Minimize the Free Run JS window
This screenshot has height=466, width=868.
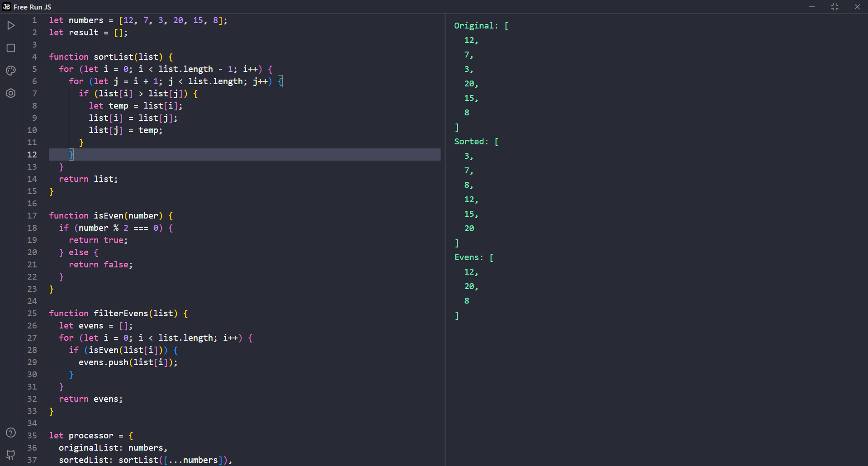tap(812, 7)
